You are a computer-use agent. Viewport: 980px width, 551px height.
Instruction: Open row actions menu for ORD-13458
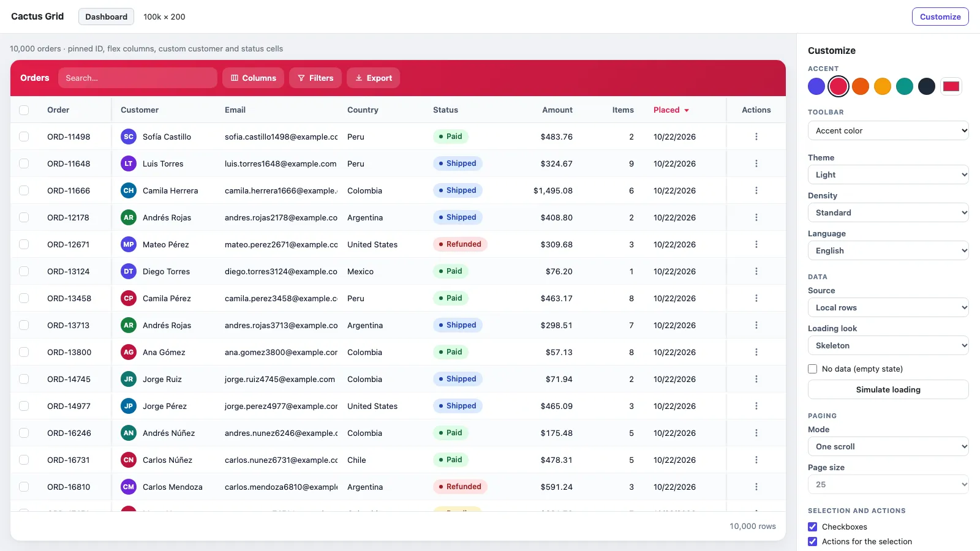point(756,298)
